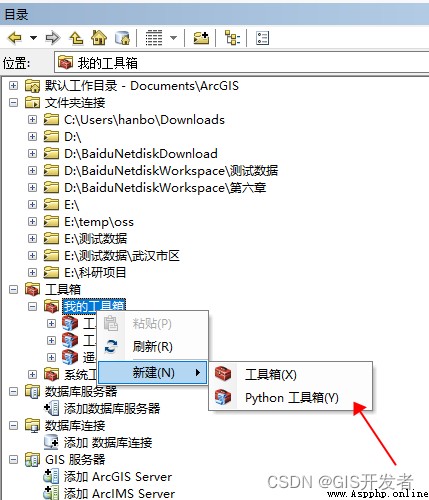Collapse the GIS 服务器 node

coord(13,460)
